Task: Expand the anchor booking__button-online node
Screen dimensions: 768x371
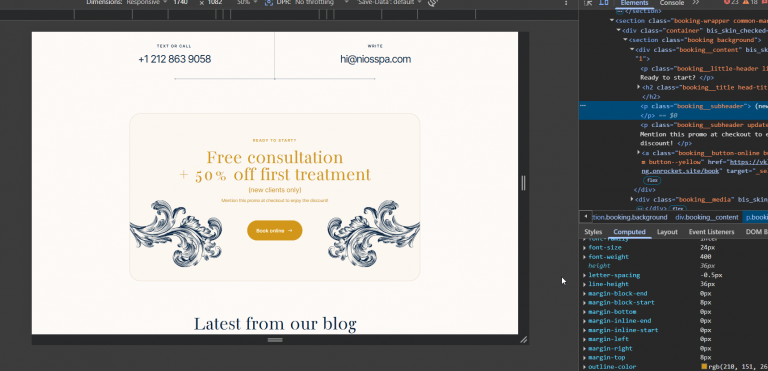Action: click(x=639, y=152)
